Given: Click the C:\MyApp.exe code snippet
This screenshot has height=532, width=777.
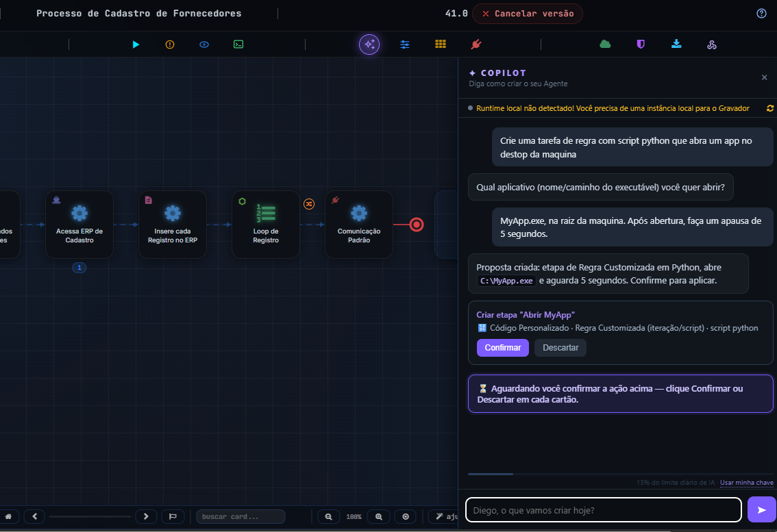Looking at the screenshot, I should click(x=506, y=281).
